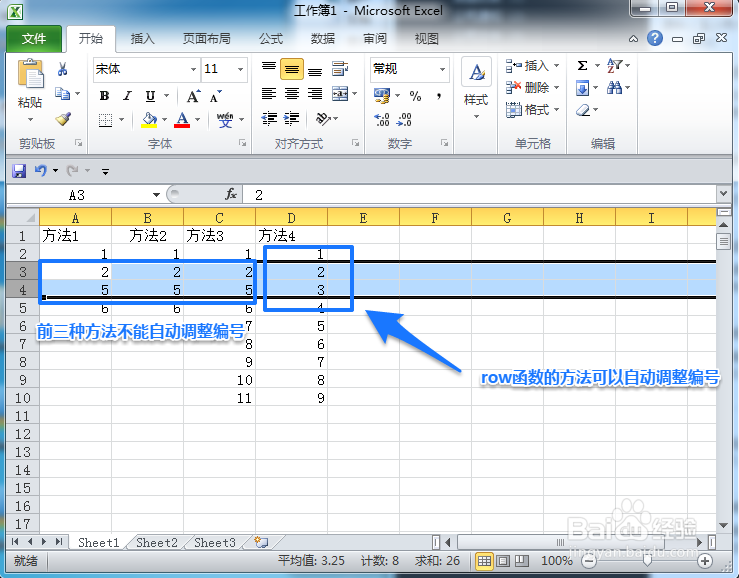Open the font size dropdown

[x=240, y=69]
